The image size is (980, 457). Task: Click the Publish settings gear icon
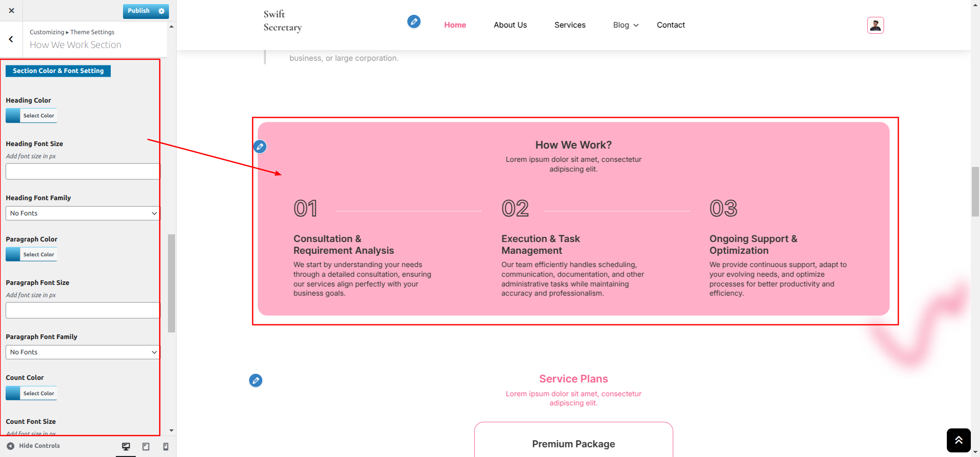click(162, 11)
